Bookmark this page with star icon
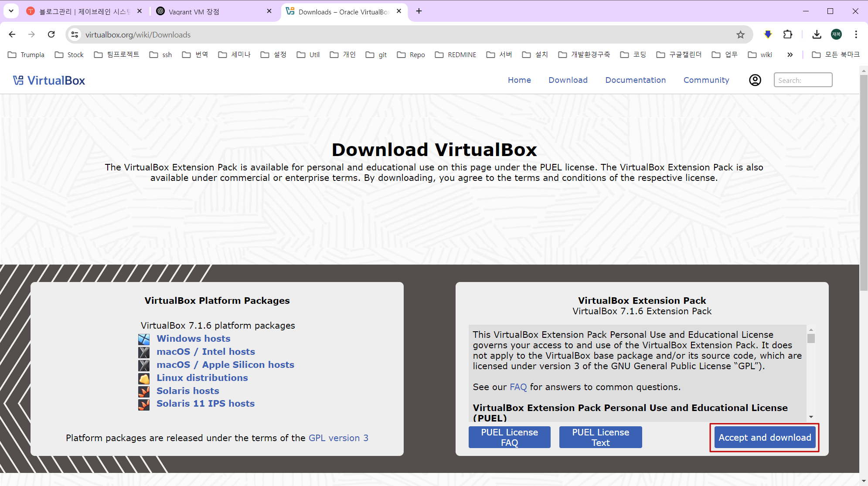Viewport: 868px width, 486px height. (740, 34)
